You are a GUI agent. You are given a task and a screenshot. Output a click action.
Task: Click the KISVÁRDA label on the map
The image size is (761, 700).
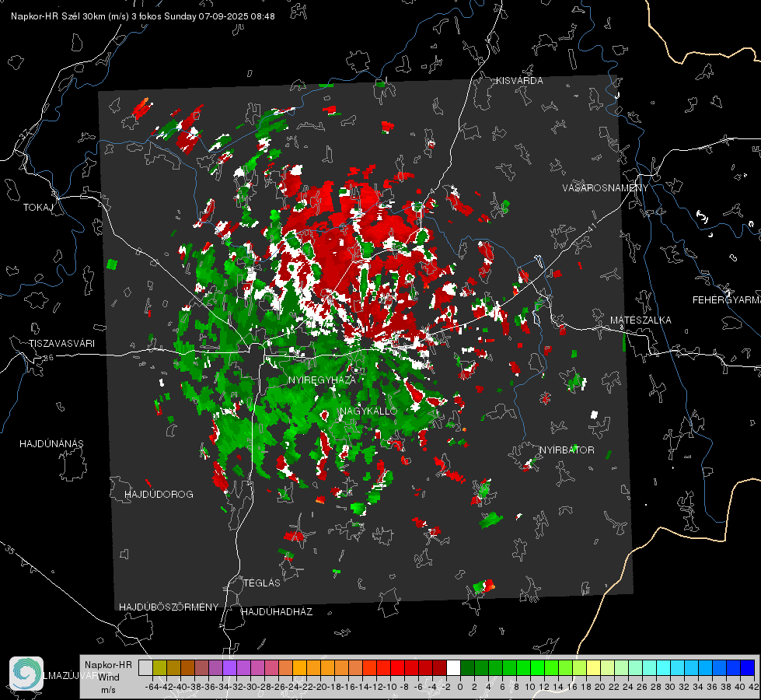coord(519,81)
